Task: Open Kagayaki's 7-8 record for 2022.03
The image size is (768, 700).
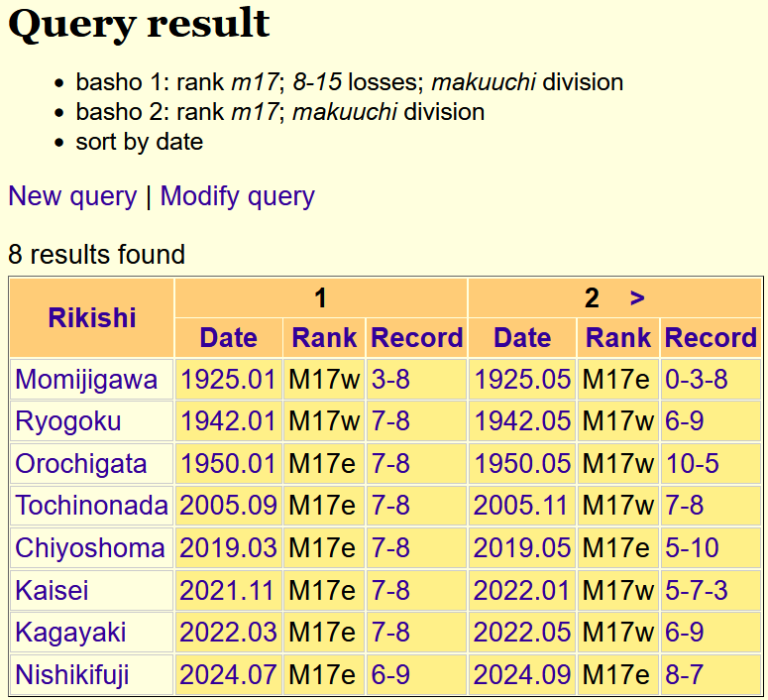Action: (x=390, y=633)
